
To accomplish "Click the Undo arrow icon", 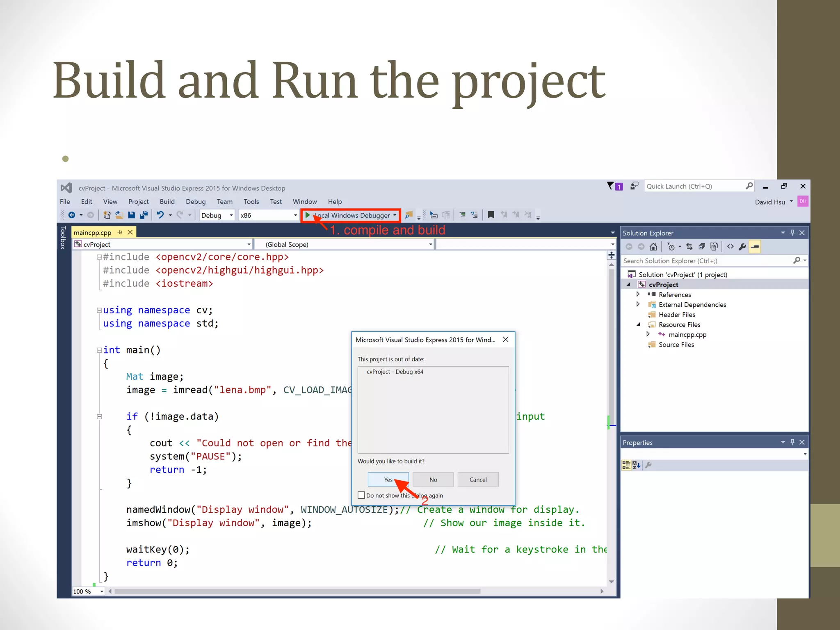I will click(x=160, y=215).
